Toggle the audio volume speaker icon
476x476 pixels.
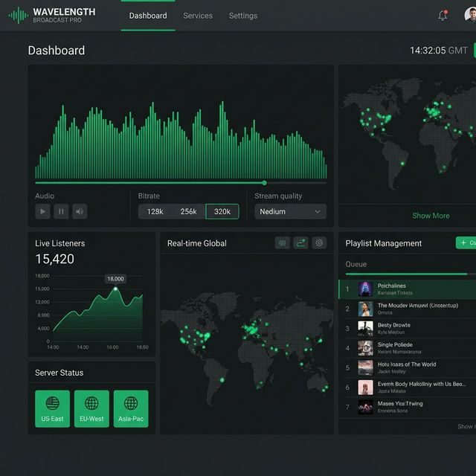[x=80, y=211]
